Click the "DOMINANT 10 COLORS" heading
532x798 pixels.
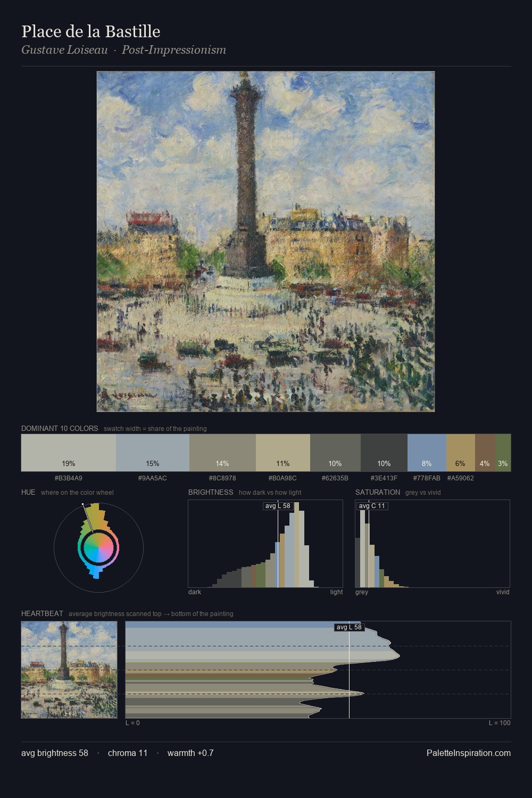pyautogui.click(x=60, y=428)
